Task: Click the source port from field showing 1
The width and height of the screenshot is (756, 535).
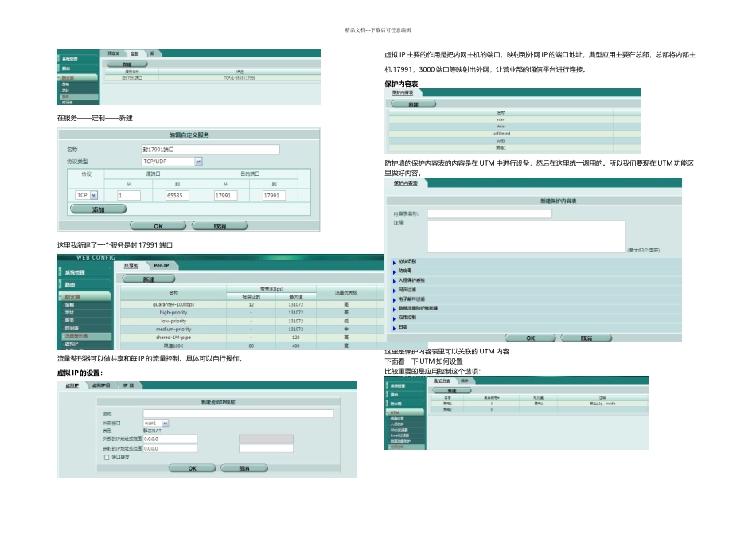Action: point(129,195)
